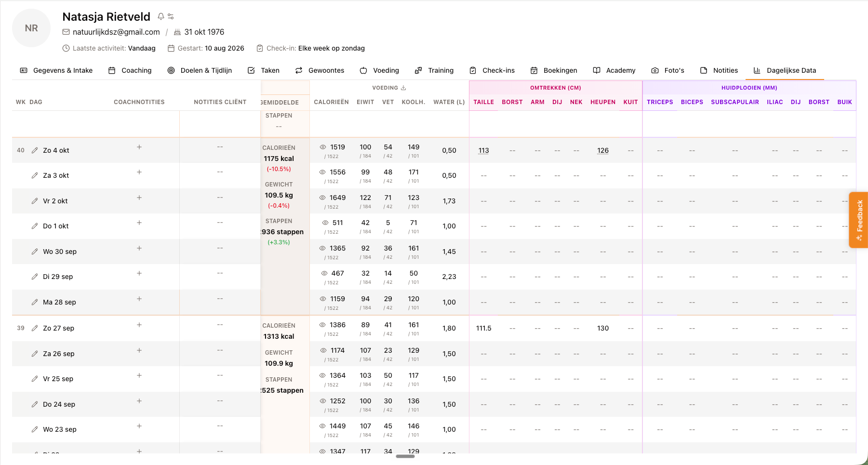Click the pencil icon for Do 1 okt
Screen dimensions: 868x465
pos(35,226)
